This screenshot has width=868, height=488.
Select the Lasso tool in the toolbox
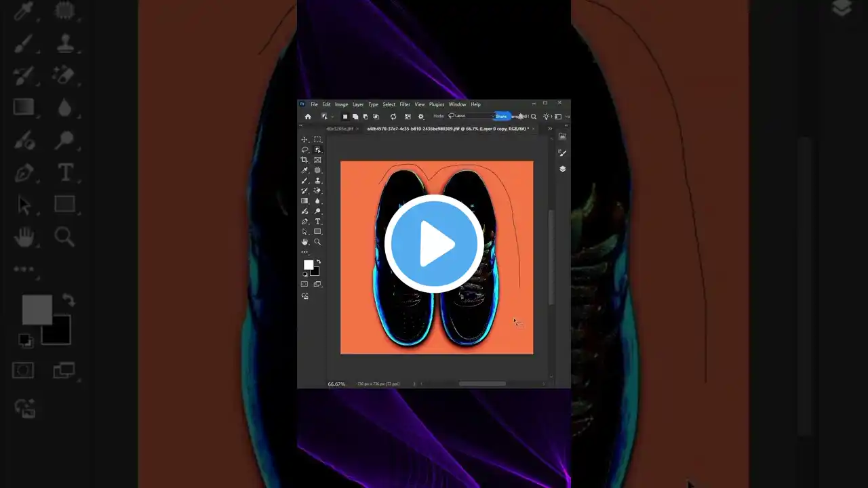tap(304, 150)
